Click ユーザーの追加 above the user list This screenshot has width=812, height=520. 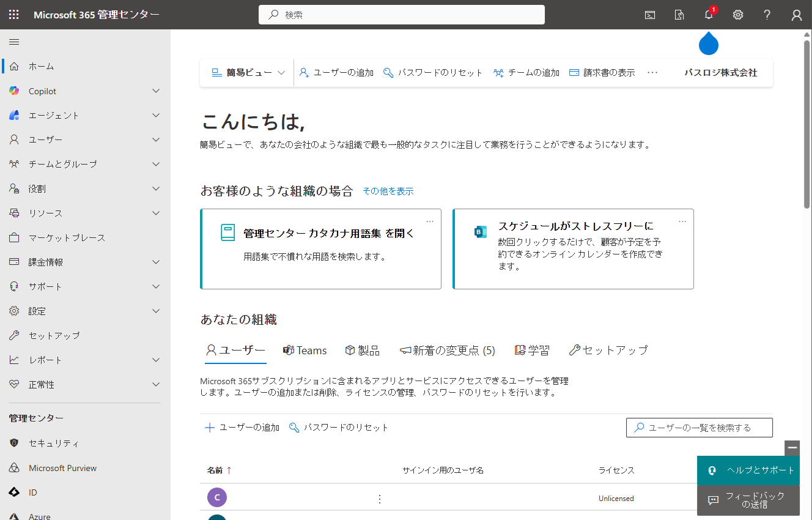pos(242,428)
